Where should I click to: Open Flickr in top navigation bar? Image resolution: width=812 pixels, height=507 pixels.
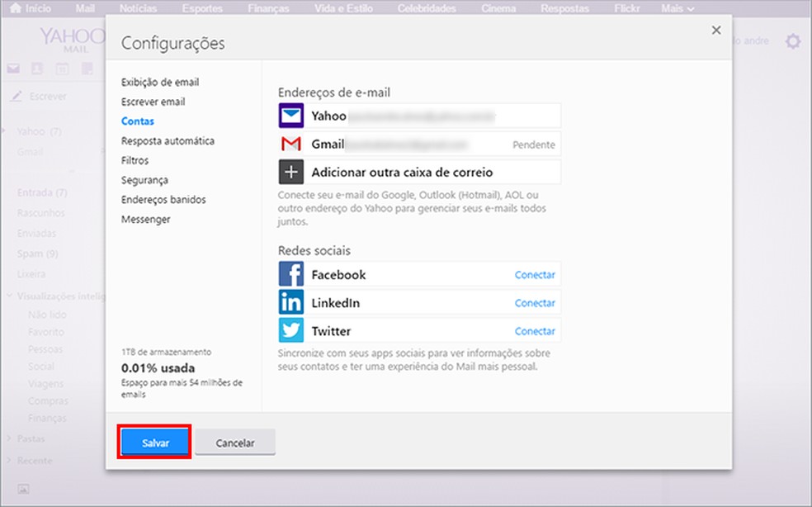click(x=627, y=8)
